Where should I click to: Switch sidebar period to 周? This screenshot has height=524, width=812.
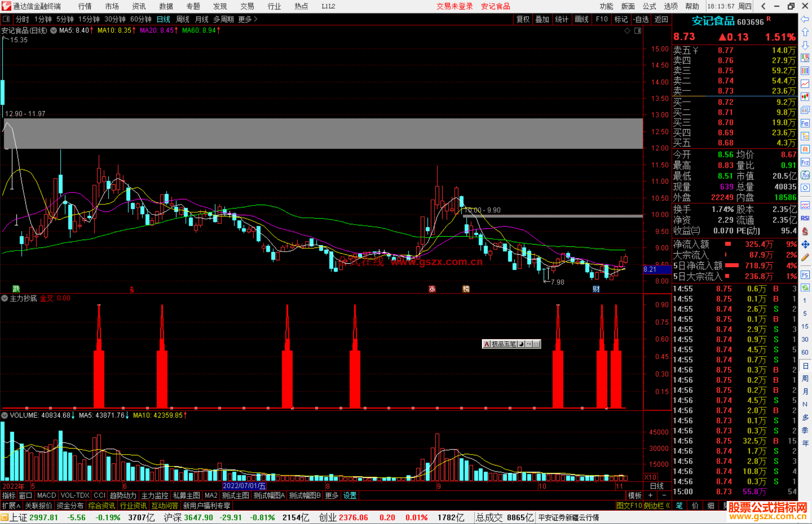[x=805, y=379]
